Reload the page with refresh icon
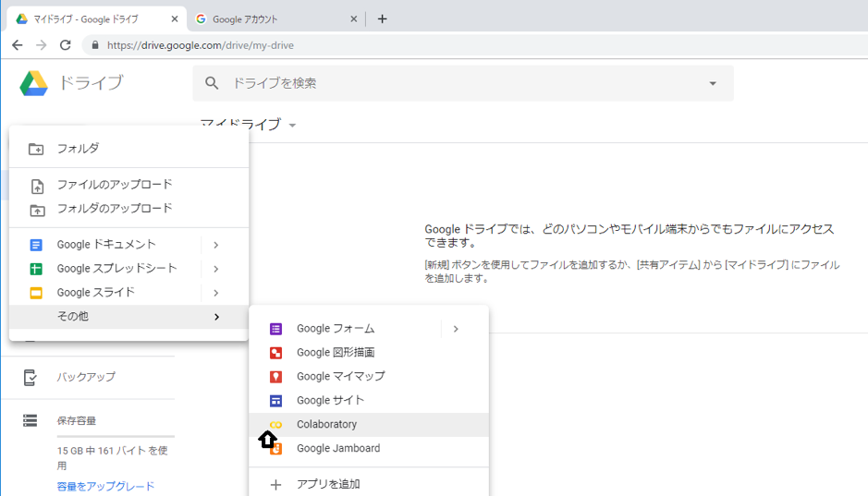This screenshot has height=496, width=868. click(x=66, y=45)
